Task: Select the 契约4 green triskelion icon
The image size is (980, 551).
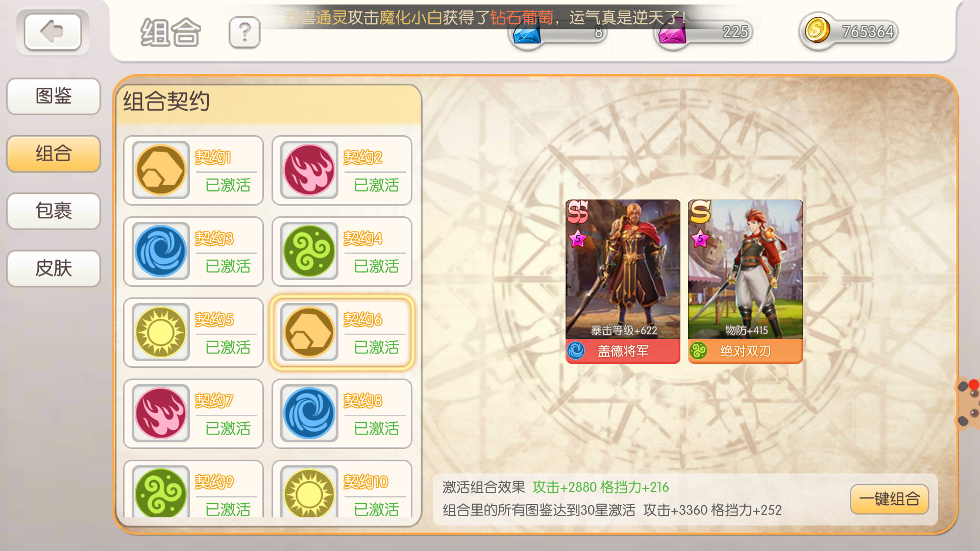Action: (309, 251)
